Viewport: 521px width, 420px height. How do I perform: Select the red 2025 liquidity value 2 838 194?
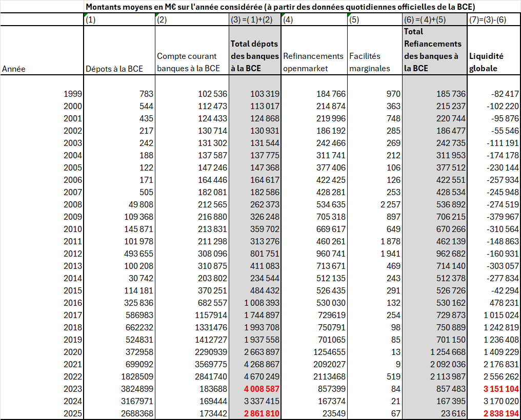(x=499, y=413)
